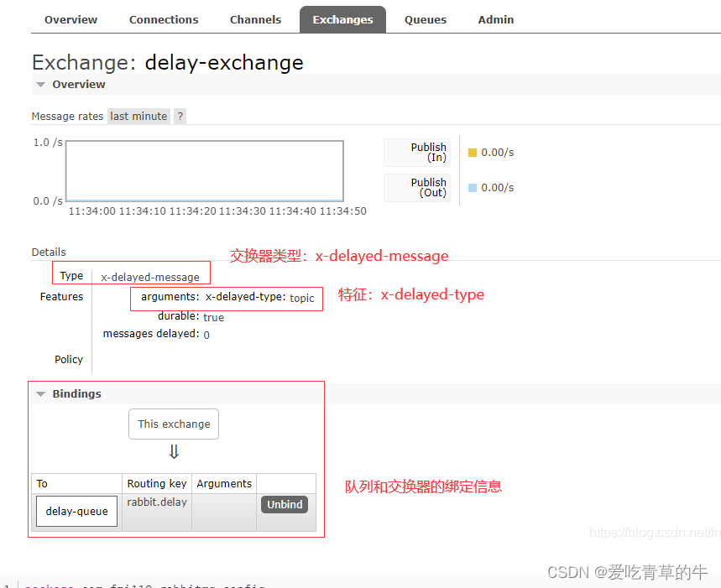Click the 'messages delayed:' label

151,334
